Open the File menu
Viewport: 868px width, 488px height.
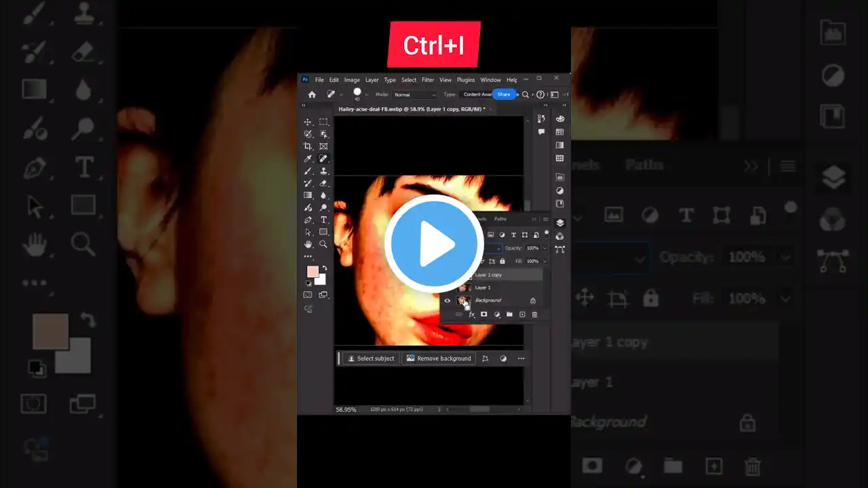(319, 80)
